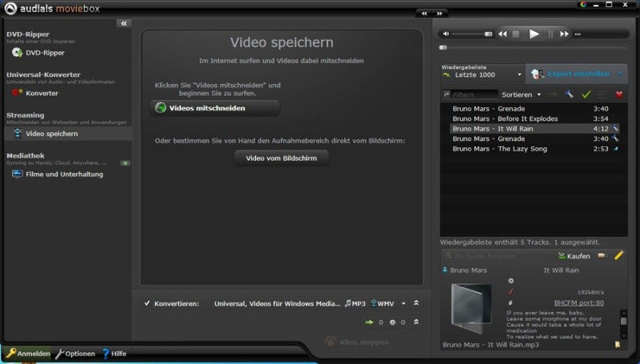Click the right double-arrow above player
640x364 pixels.
tap(439, 13)
